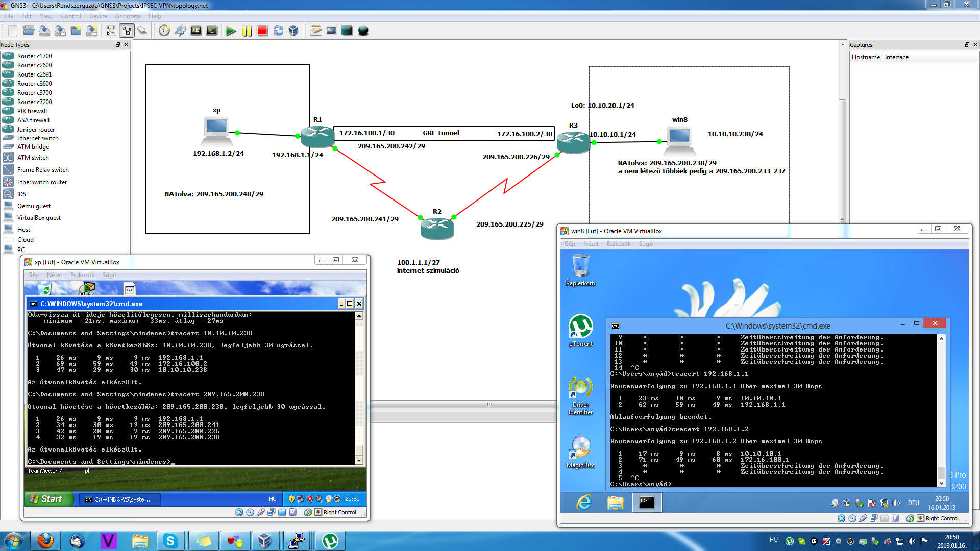Viewport: 980px width, 551px height.
Task: Select Router c3600 node type
Action: (34, 84)
